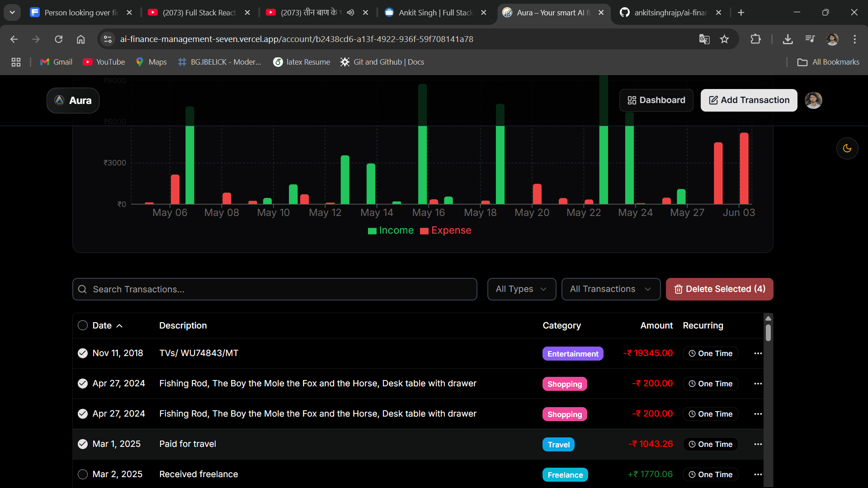The image size is (868, 488).
Task: Click Entertainment category badge
Action: point(573,354)
